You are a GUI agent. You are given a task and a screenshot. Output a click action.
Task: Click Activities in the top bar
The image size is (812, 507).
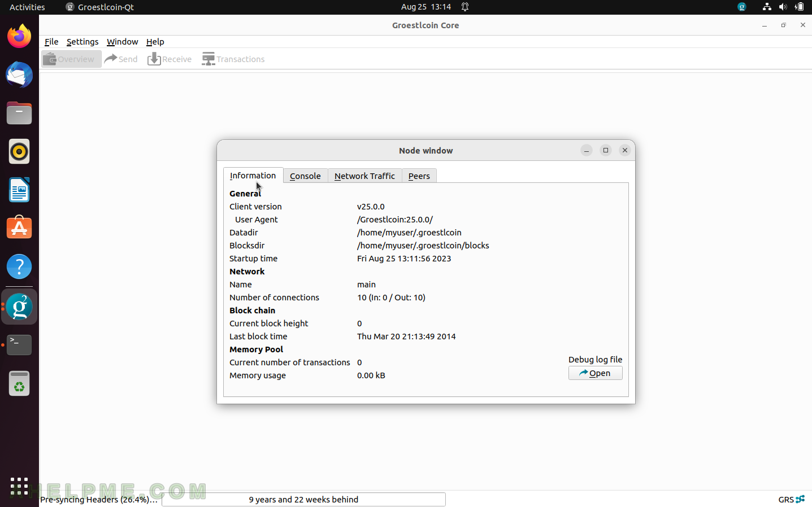tap(27, 7)
